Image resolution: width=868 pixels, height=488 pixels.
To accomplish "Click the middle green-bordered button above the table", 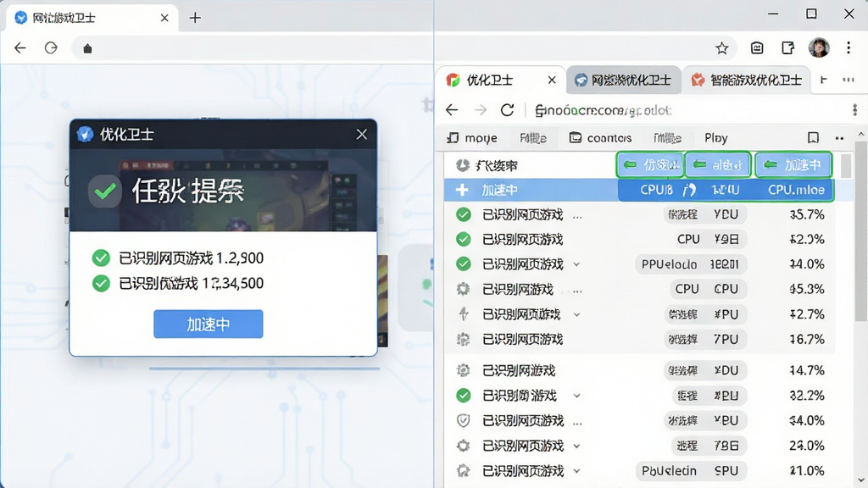I will click(718, 165).
